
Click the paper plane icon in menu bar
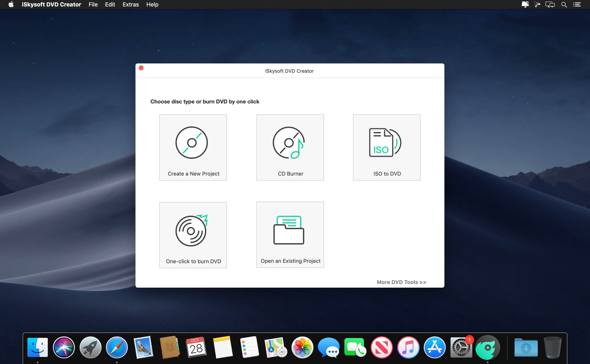tap(537, 4)
